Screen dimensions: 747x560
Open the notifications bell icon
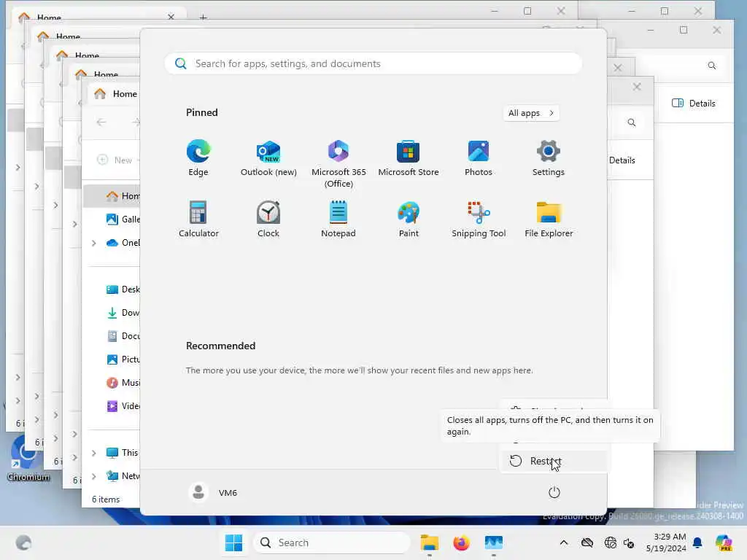(x=697, y=542)
